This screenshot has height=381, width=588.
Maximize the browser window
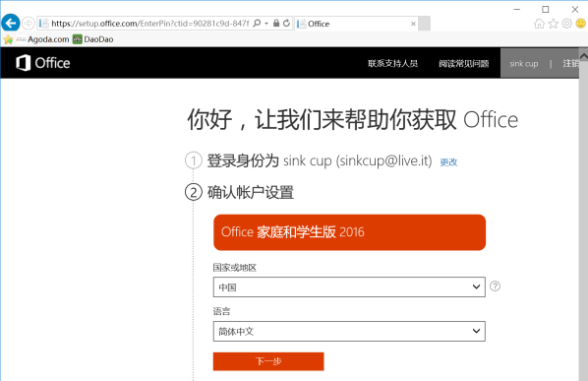pos(546,9)
